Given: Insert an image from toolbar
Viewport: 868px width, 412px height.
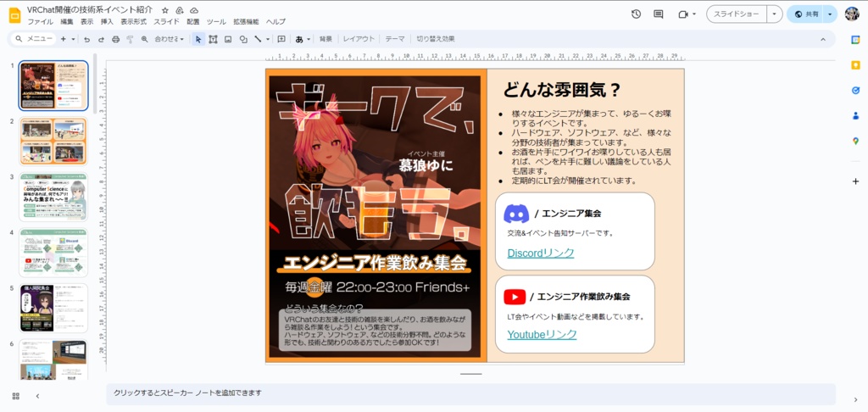Looking at the screenshot, I should pos(227,39).
